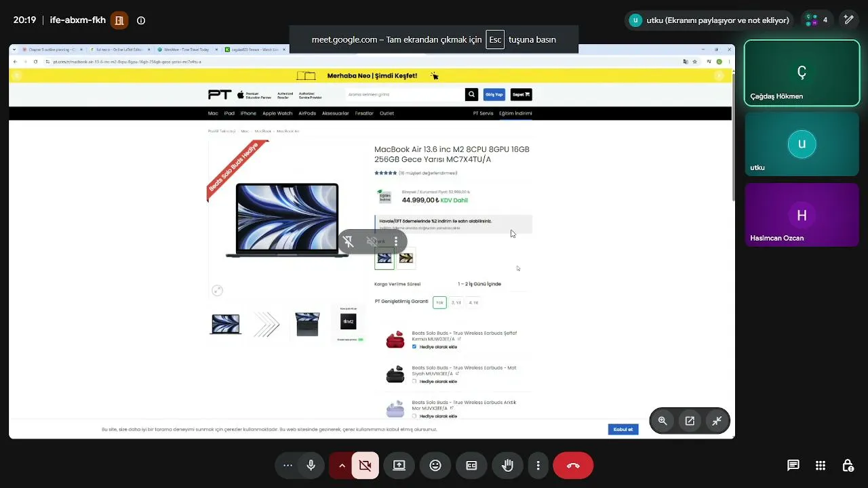The width and height of the screenshot is (868, 488).
Task: Check the Mot Siyah Beats gift checkbox
Action: pyautogui.click(x=414, y=382)
